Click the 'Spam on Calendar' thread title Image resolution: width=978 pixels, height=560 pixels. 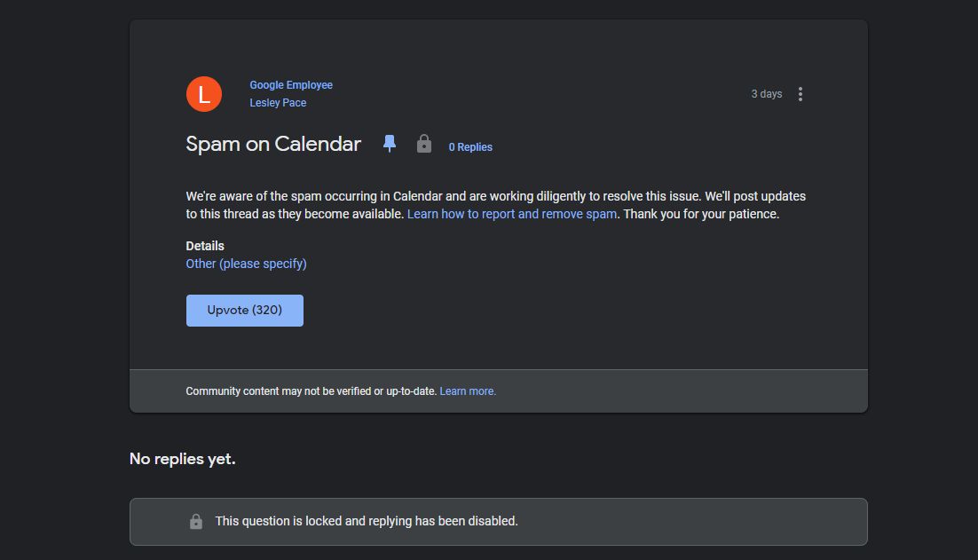273,144
